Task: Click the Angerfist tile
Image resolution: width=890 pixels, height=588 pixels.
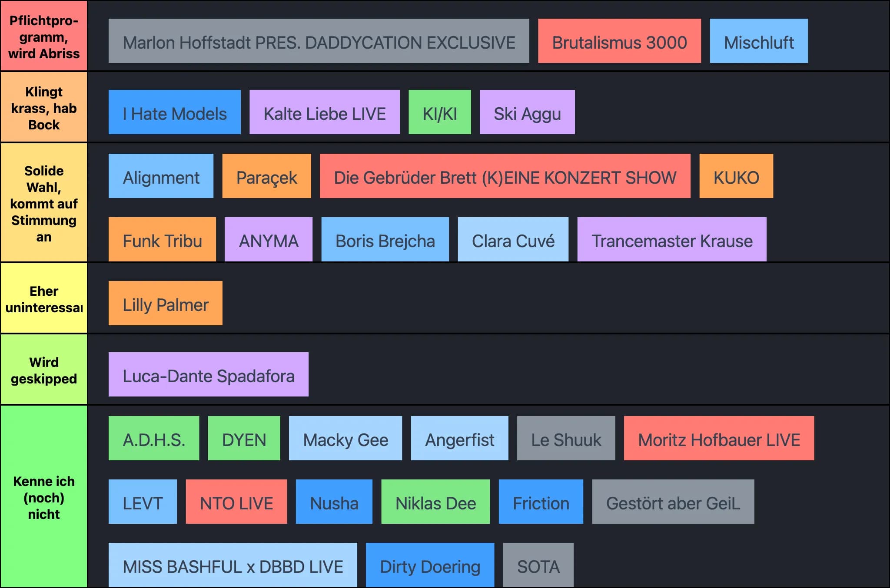Action: point(459,438)
